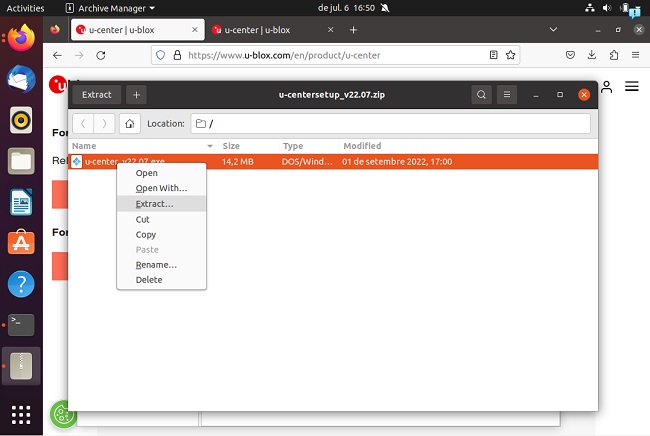Image resolution: width=650 pixels, height=436 pixels.
Task: Open the Firefox downloads panel
Action: (x=592, y=56)
